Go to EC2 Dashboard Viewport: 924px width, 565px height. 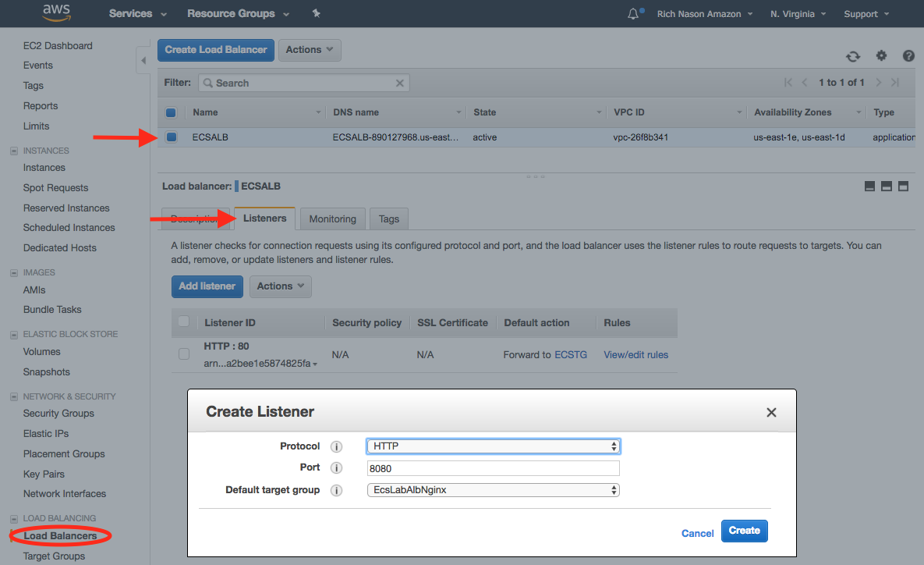[58, 46]
